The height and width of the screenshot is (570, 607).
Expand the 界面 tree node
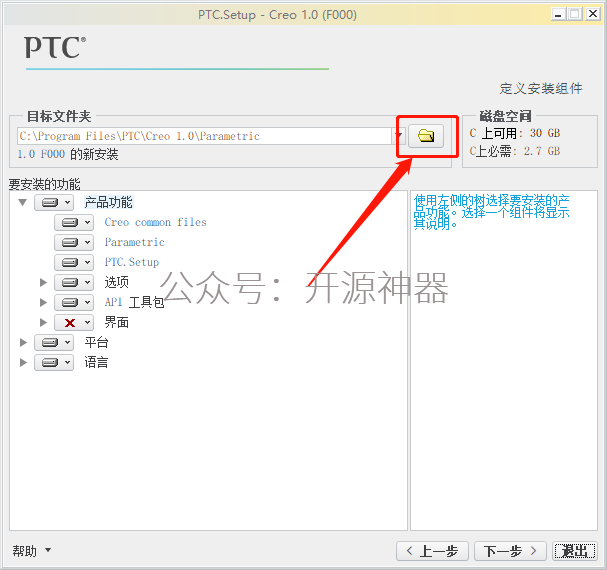pyautogui.click(x=43, y=323)
